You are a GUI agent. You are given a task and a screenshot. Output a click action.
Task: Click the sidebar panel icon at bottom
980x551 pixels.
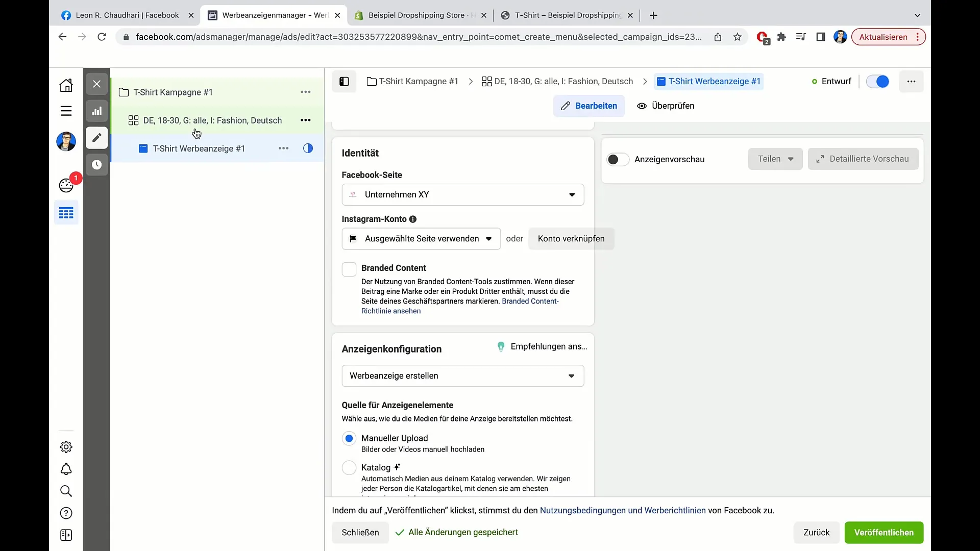[x=66, y=535]
